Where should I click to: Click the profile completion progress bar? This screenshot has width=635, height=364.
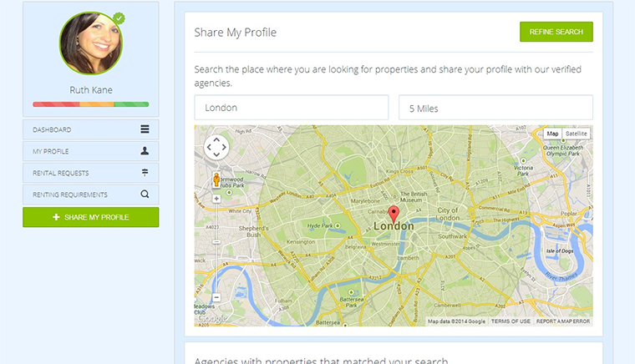[91, 104]
